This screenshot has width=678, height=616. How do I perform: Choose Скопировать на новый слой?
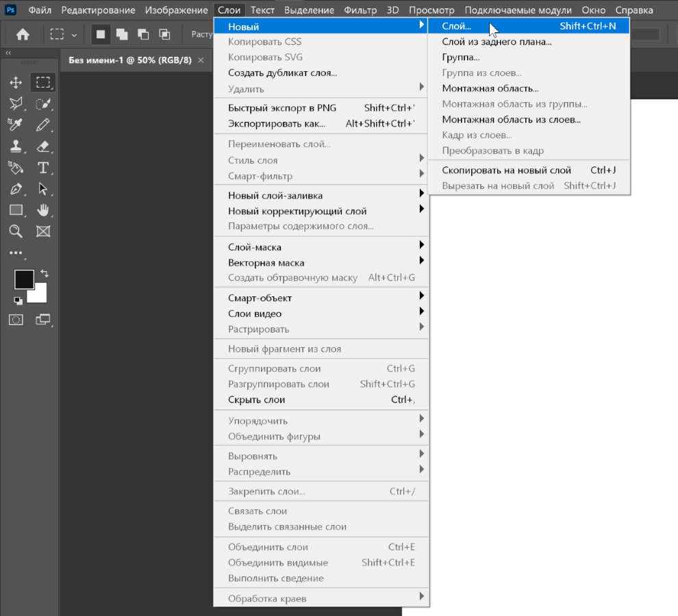pyautogui.click(x=529, y=170)
